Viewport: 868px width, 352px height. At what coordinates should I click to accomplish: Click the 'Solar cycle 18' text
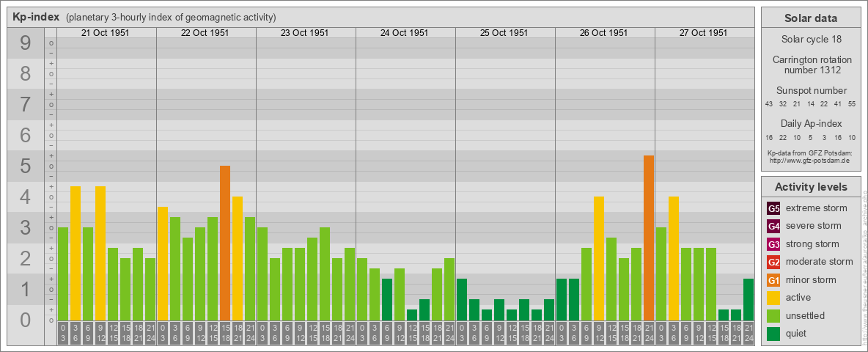coord(811,40)
